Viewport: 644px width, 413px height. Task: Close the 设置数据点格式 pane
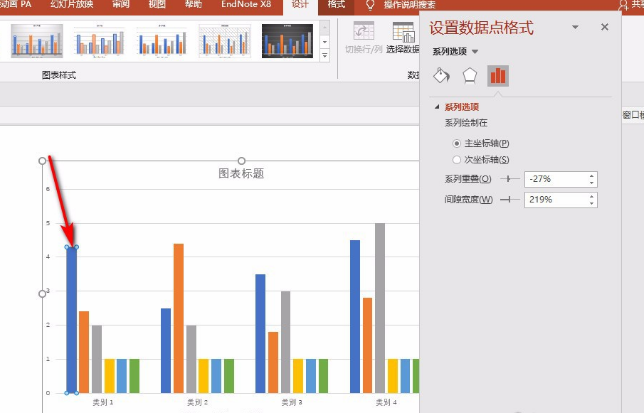tap(604, 27)
